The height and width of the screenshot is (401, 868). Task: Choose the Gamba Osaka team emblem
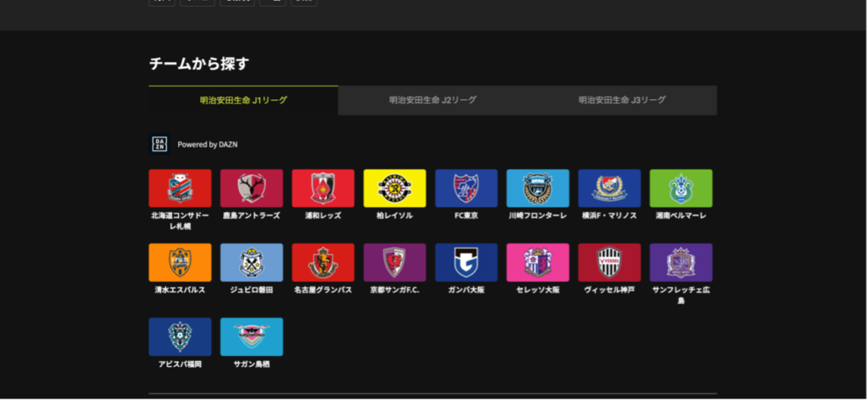click(x=466, y=263)
